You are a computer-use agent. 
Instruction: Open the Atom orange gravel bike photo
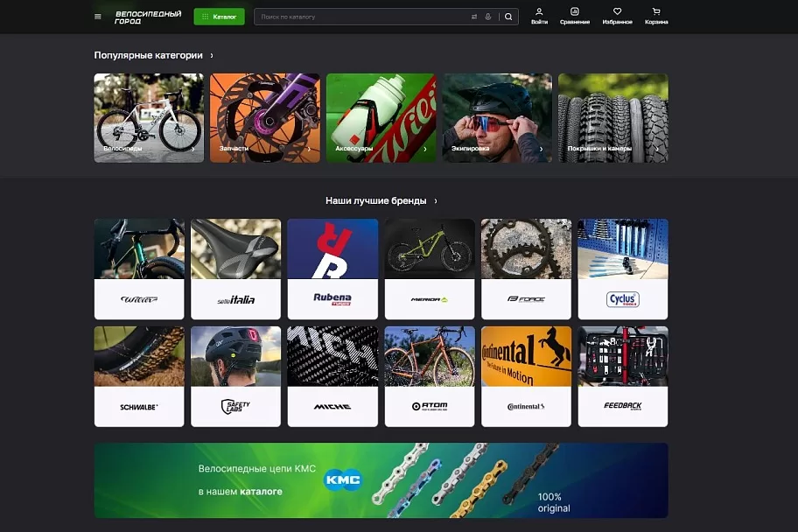430,356
